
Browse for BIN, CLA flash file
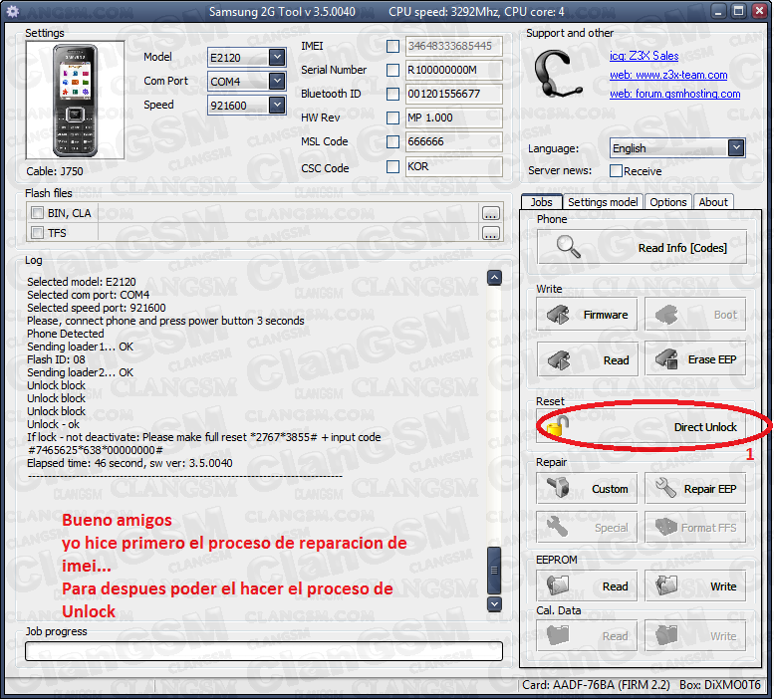pyautogui.click(x=491, y=214)
